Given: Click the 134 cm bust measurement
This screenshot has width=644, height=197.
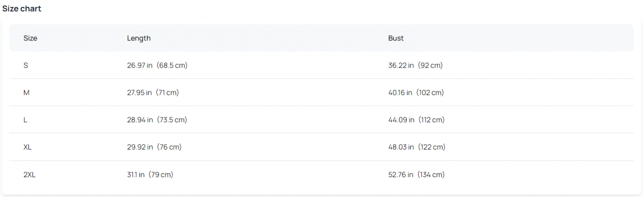Looking at the screenshot, I should (x=431, y=174).
